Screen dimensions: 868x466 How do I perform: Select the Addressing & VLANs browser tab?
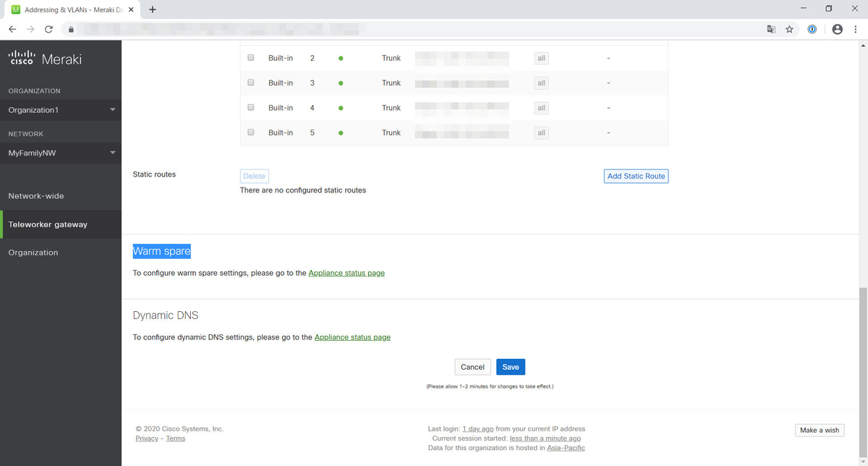[72, 10]
